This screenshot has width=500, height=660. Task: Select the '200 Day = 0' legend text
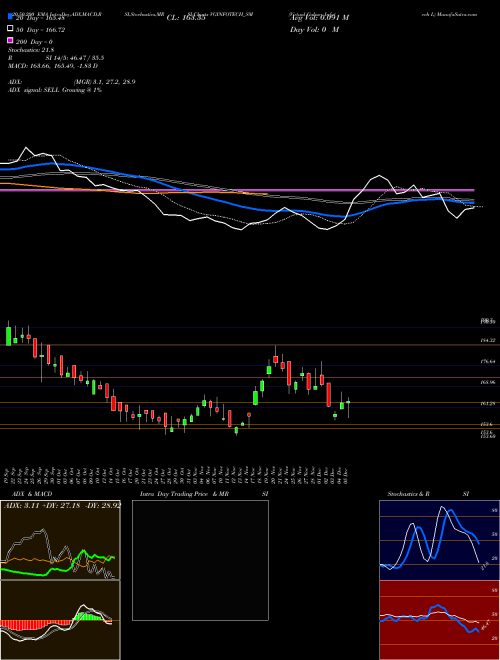coord(35,42)
